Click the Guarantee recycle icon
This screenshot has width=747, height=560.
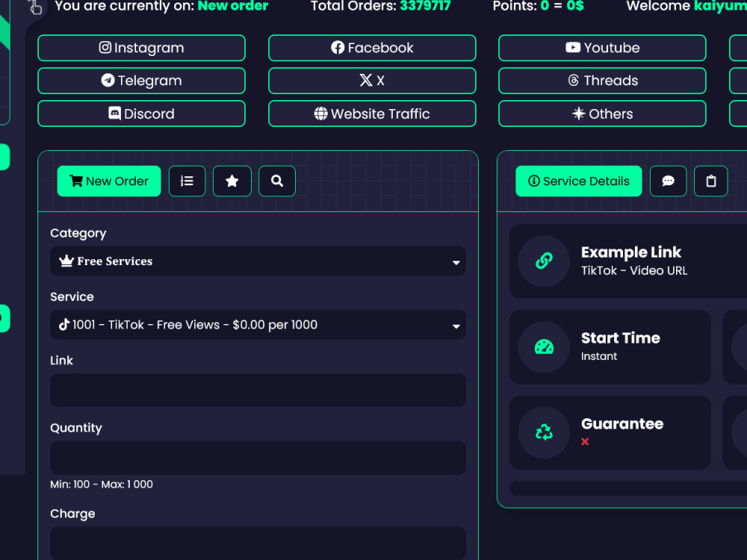coord(544,432)
